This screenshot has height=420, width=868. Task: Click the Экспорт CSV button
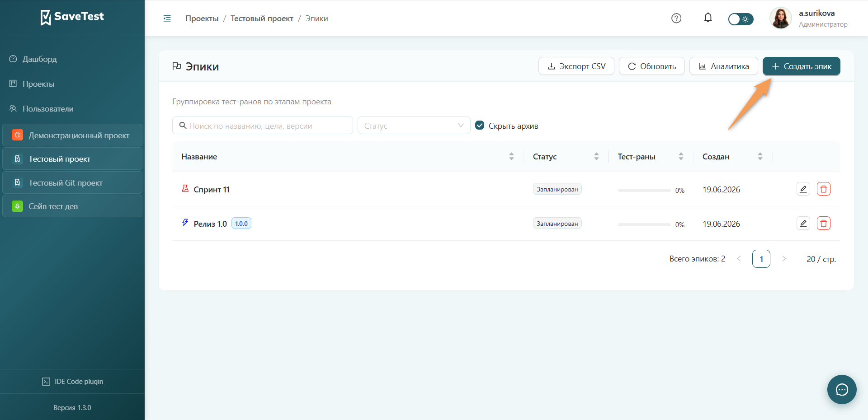coord(576,66)
